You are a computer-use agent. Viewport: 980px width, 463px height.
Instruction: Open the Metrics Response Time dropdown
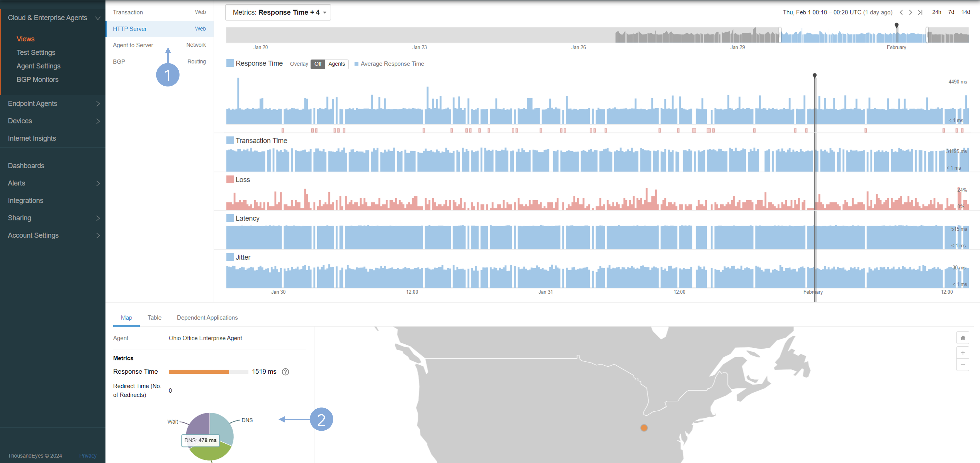278,12
